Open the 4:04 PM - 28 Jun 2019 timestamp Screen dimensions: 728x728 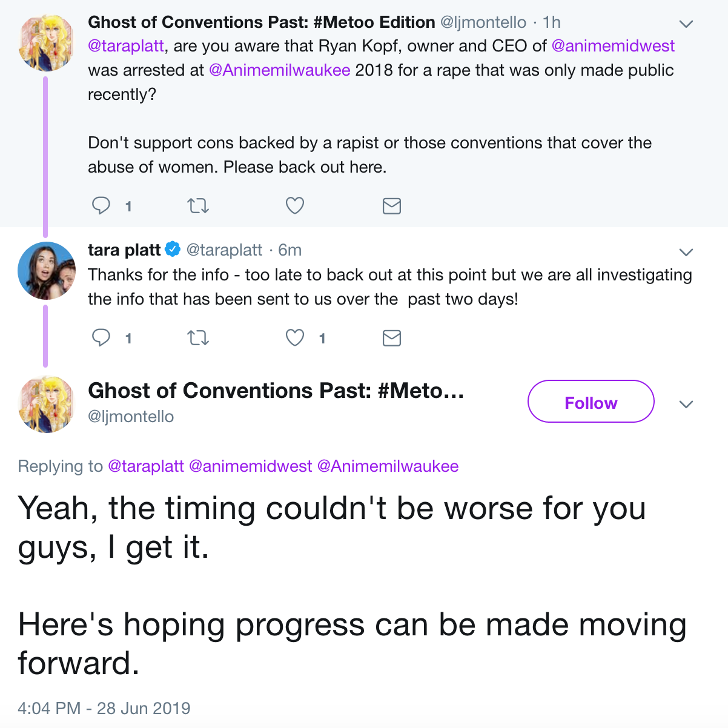pos(104,708)
